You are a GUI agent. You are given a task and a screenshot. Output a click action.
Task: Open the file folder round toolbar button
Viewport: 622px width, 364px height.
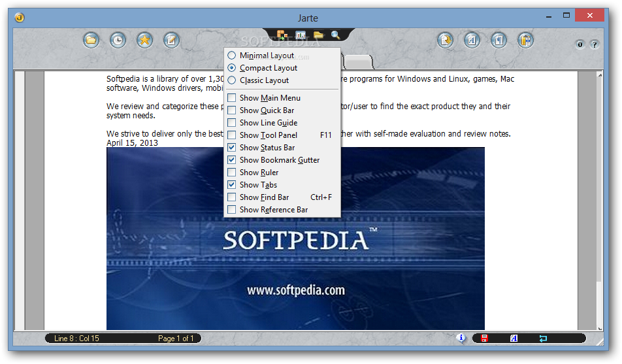tap(91, 40)
